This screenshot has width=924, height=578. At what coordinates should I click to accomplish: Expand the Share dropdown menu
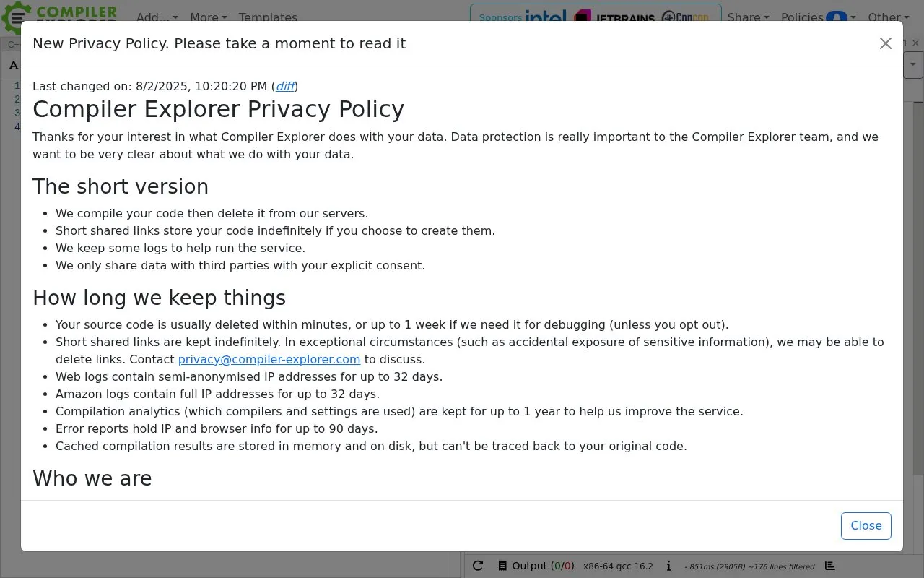point(749,17)
